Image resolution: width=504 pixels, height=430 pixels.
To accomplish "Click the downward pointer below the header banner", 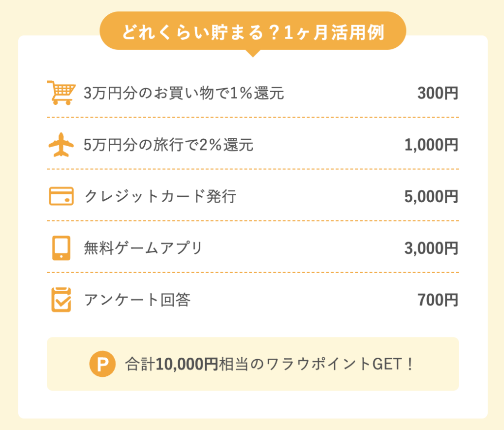I will point(252,53).
